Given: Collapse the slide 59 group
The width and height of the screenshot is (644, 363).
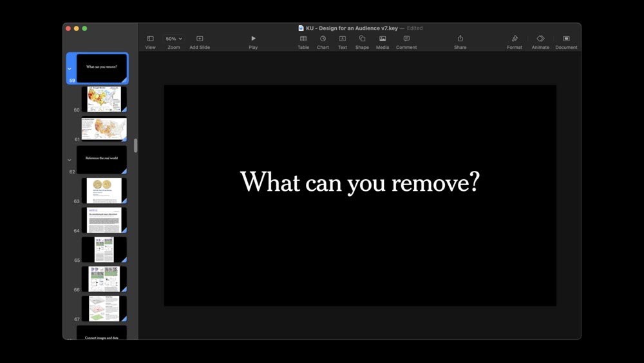Looking at the screenshot, I should 70,68.
